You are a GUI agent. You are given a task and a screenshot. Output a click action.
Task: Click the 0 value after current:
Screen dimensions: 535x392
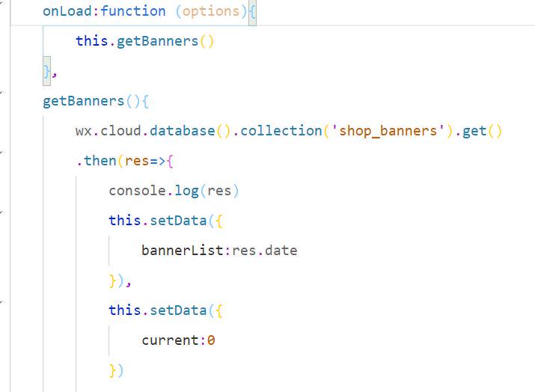[211, 340]
